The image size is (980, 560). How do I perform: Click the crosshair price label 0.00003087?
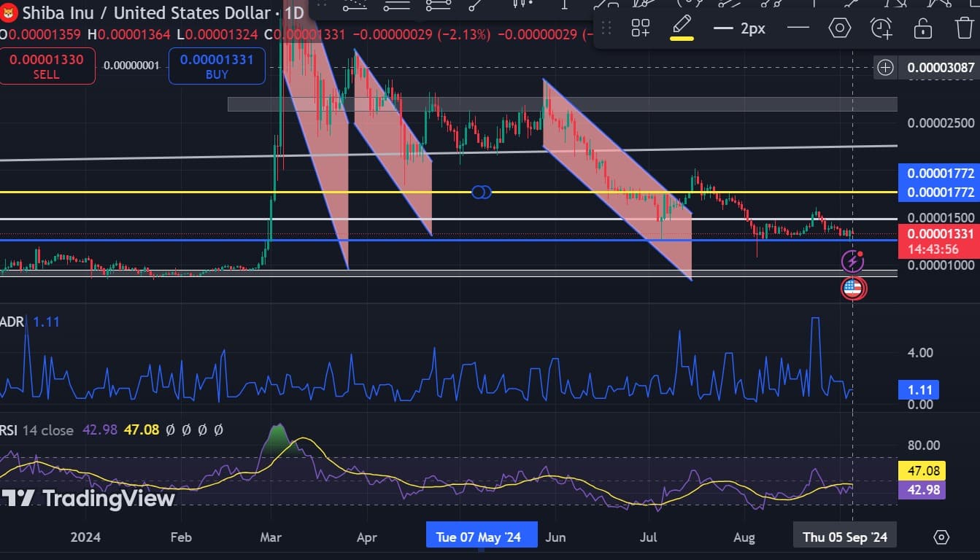click(x=941, y=68)
